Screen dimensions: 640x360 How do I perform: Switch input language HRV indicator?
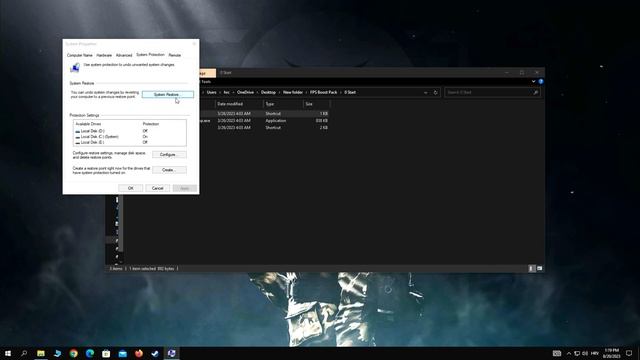click(x=595, y=353)
